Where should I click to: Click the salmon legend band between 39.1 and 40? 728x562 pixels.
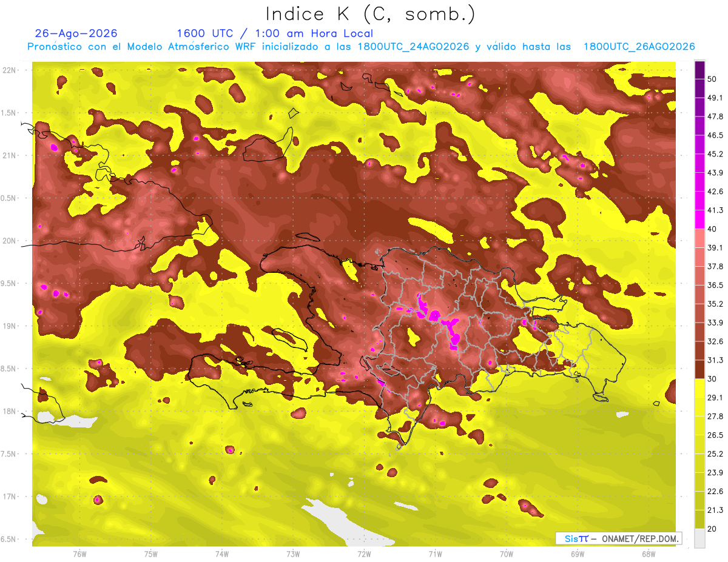coord(699,238)
